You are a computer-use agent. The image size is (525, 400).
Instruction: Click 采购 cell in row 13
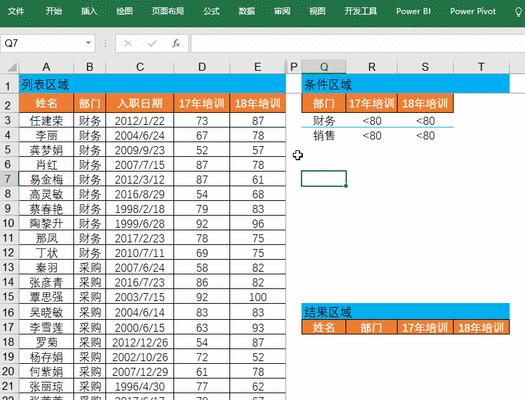[89, 267]
